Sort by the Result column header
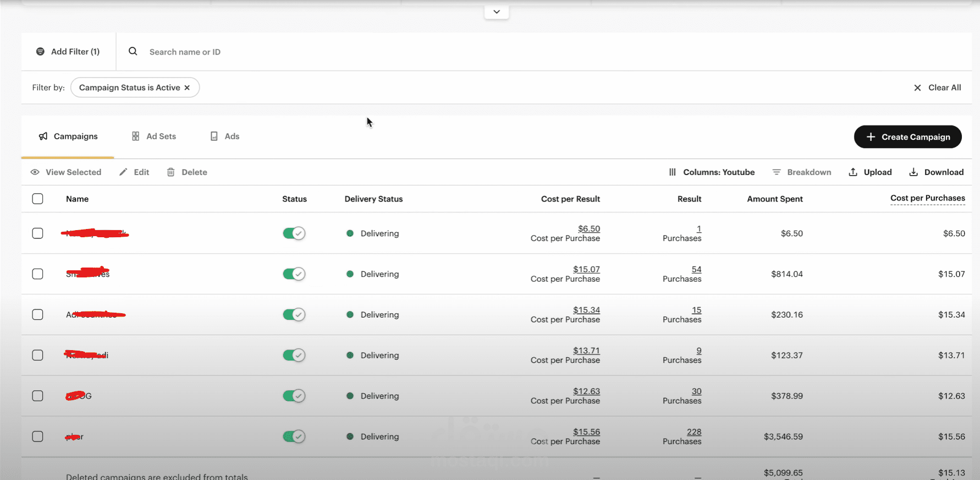This screenshot has height=480, width=980. tap(689, 199)
